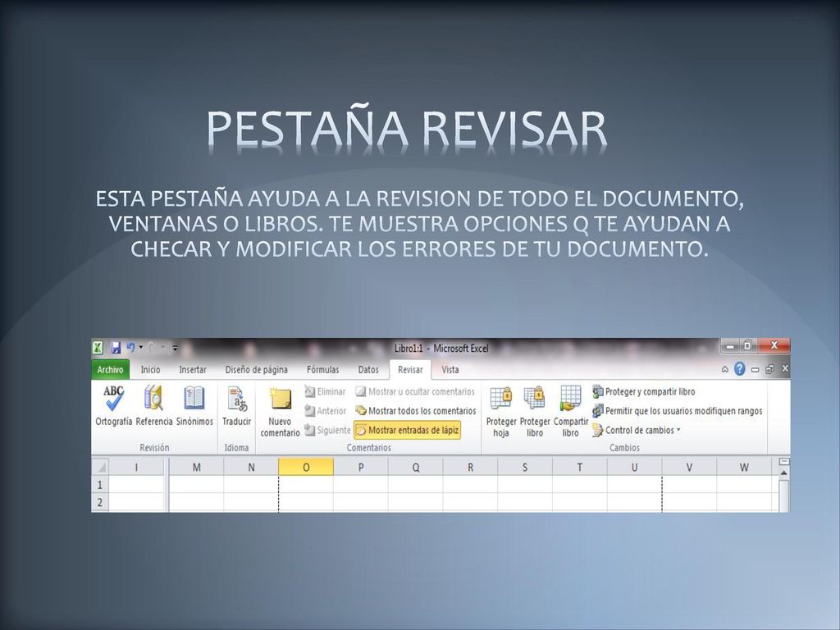Click the Excel application icon in the title bar
The image size is (840, 630).
98,348
